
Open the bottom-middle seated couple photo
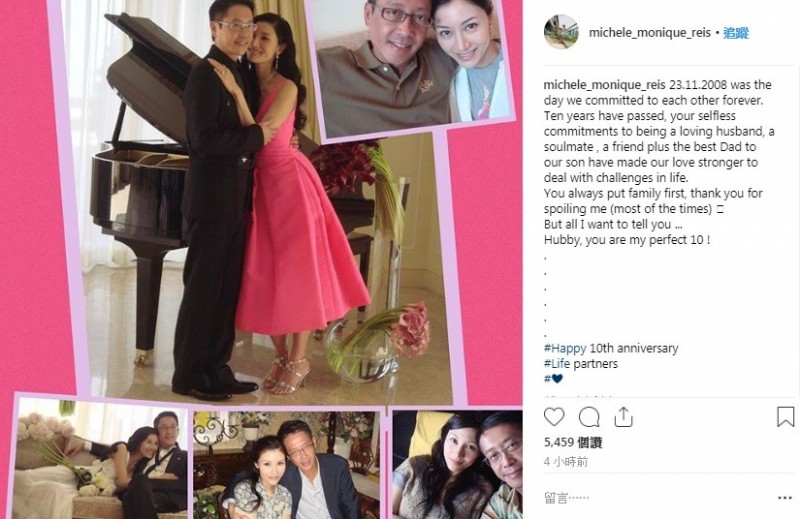(287, 464)
